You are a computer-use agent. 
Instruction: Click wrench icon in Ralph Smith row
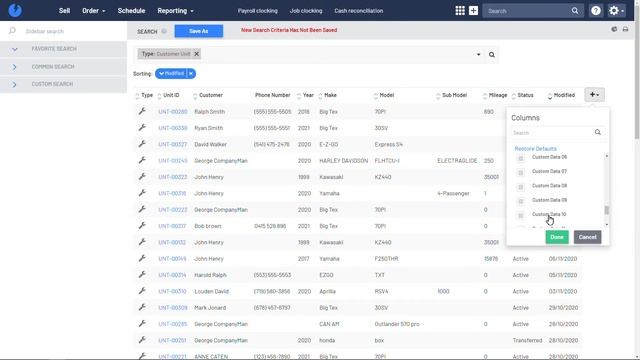point(142,111)
